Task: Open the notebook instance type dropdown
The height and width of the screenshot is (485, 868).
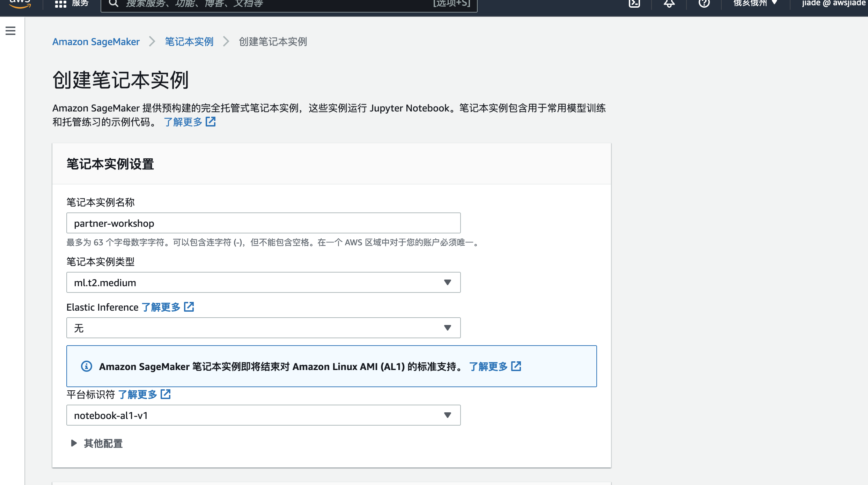Action: (x=263, y=282)
